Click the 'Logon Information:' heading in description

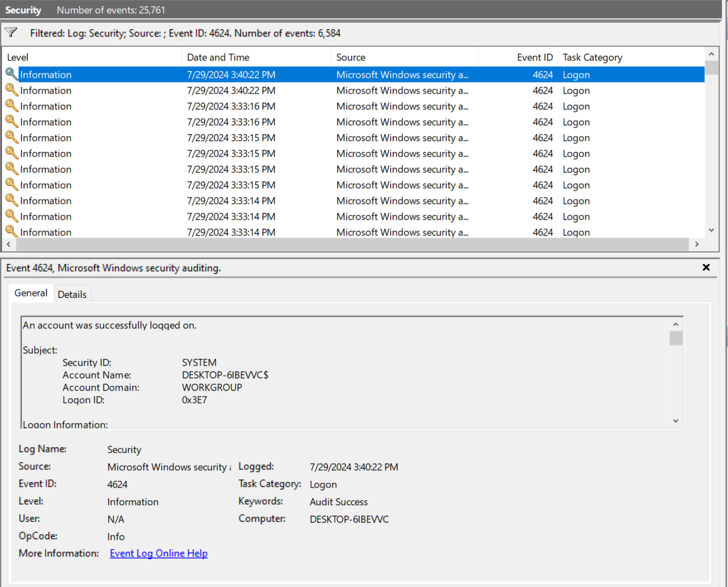click(65, 424)
